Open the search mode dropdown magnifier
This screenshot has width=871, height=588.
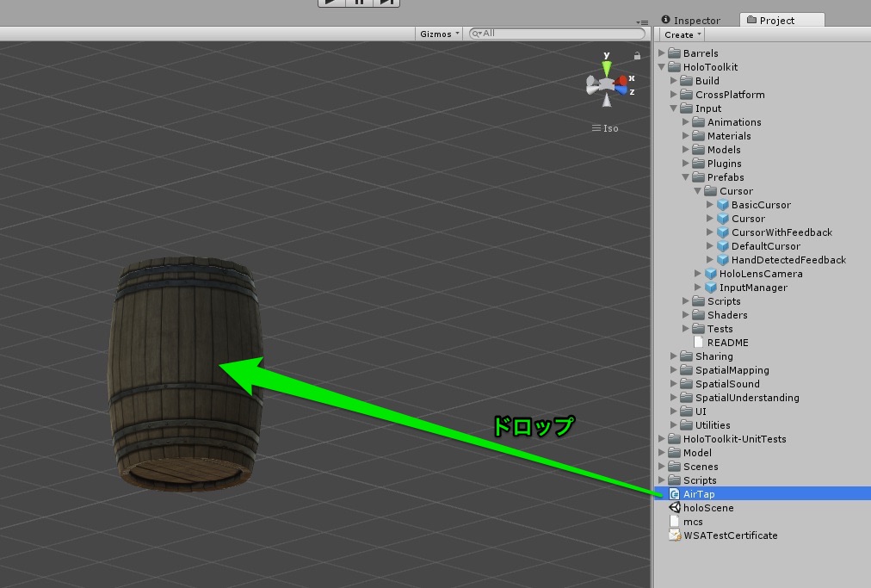[x=477, y=34]
